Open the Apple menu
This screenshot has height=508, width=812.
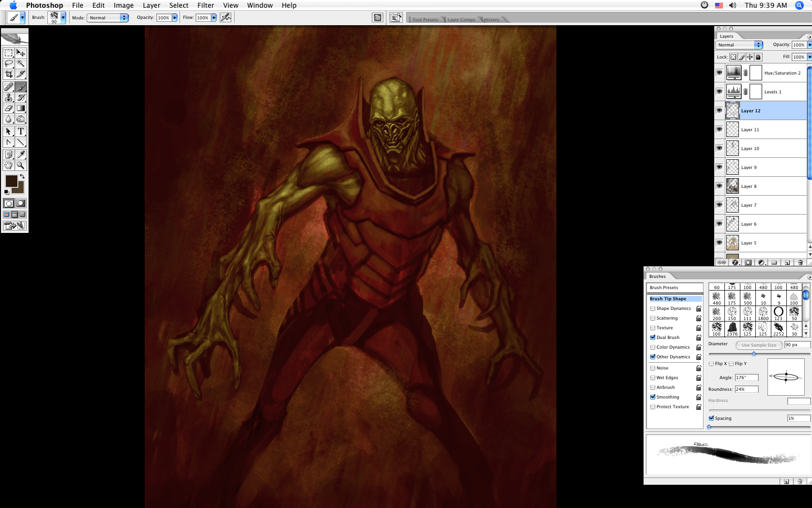point(13,5)
